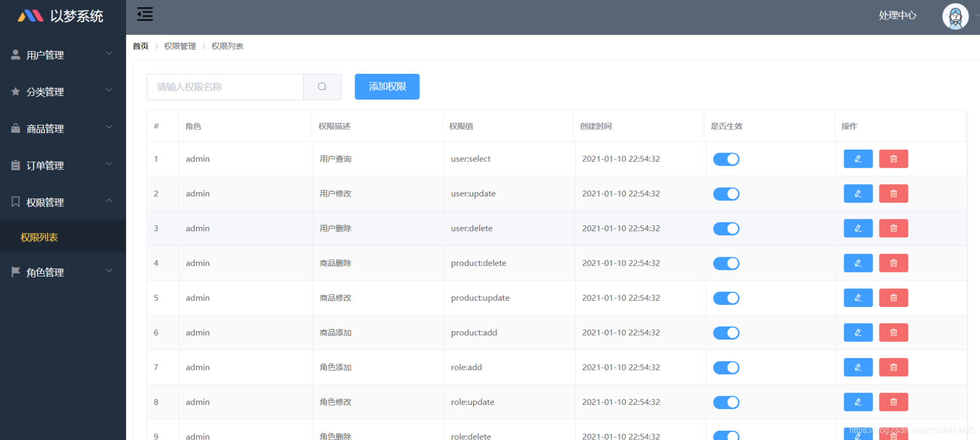980x440 pixels.
Task: Edit the user:select permission row
Action: click(858, 159)
